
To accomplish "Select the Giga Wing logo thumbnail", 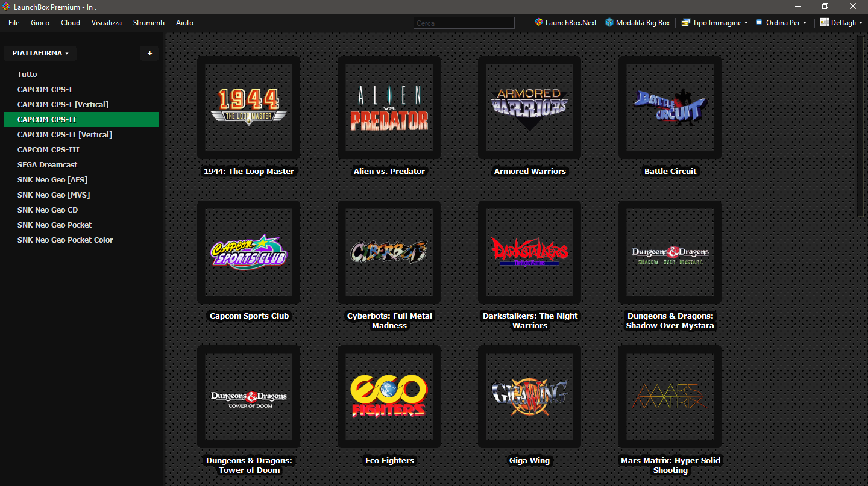I will 530,396.
